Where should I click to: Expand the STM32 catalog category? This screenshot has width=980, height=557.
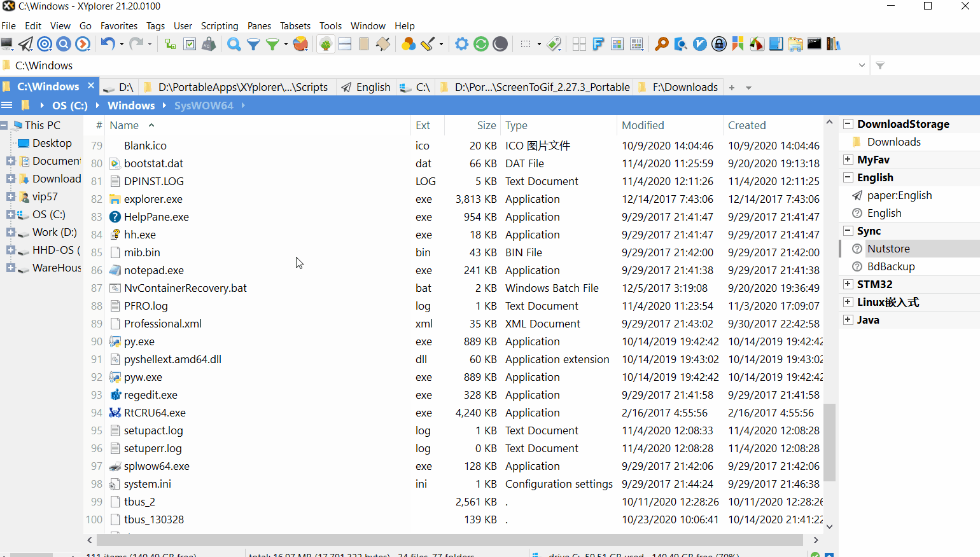click(x=849, y=284)
